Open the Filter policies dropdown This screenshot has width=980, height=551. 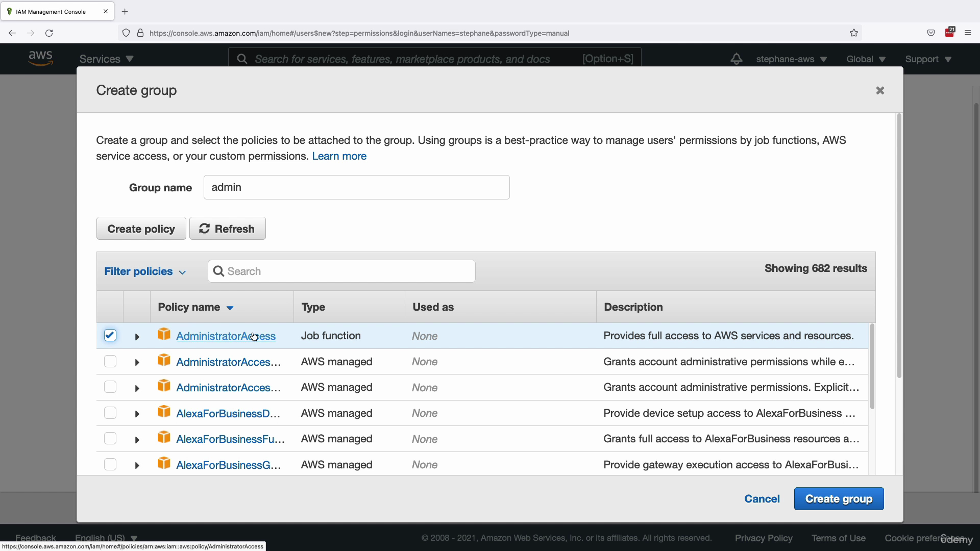(145, 271)
